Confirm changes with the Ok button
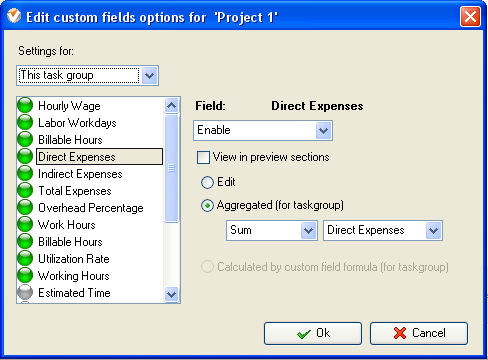 tap(313, 333)
